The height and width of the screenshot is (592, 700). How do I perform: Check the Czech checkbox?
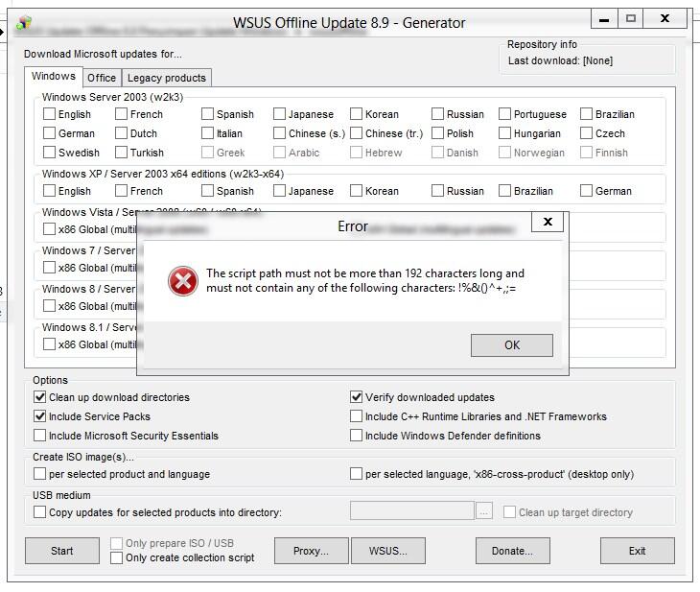[x=586, y=133]
